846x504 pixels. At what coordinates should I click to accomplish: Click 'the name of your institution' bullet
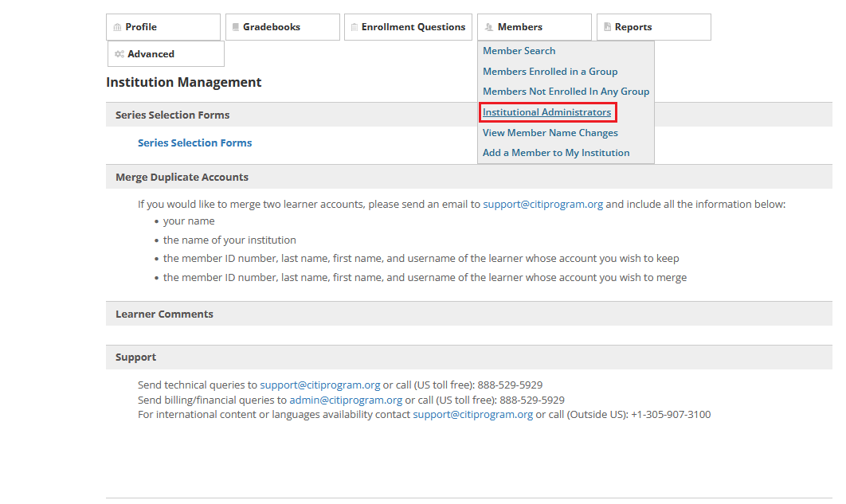tap(229, 240)
